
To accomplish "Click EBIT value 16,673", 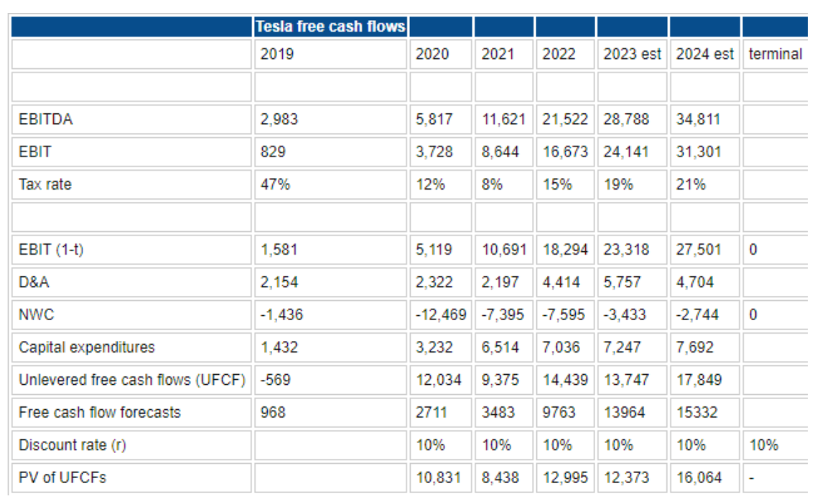I will (565, 151).
